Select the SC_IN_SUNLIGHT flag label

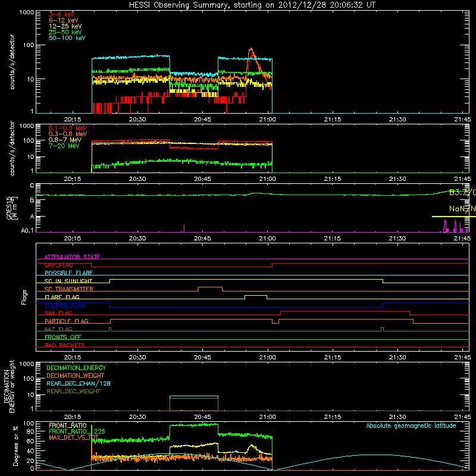[68, 281]
